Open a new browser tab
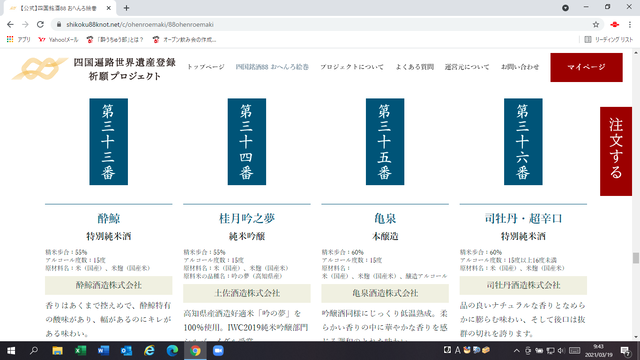Viewport: 640px width, 360px height. [127, 8]
